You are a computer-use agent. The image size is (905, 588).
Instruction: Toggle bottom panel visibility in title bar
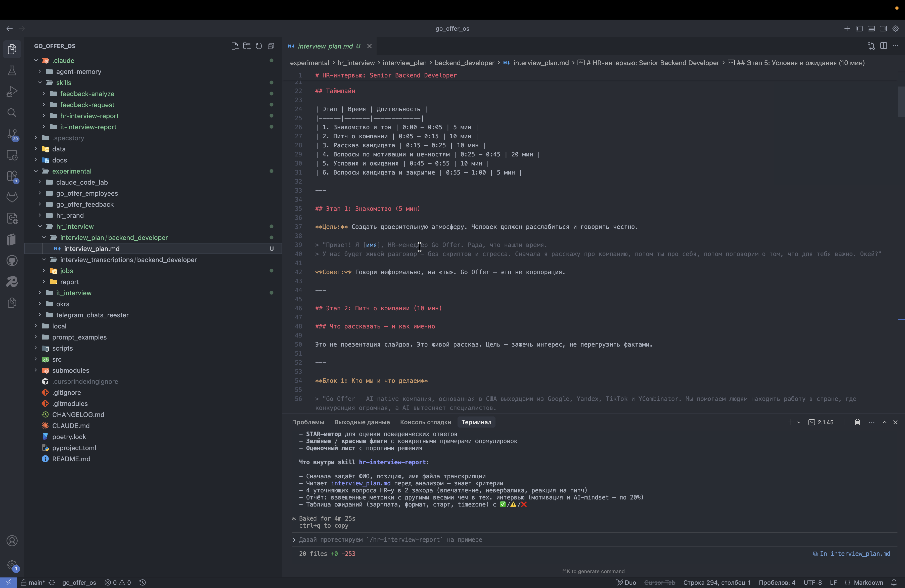[x=871, y=28]
